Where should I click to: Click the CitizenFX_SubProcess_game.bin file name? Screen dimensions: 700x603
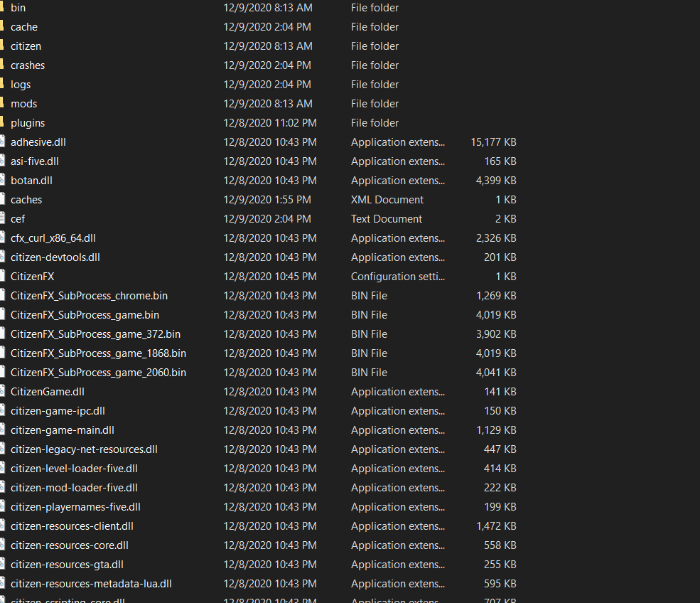(85, 315)
